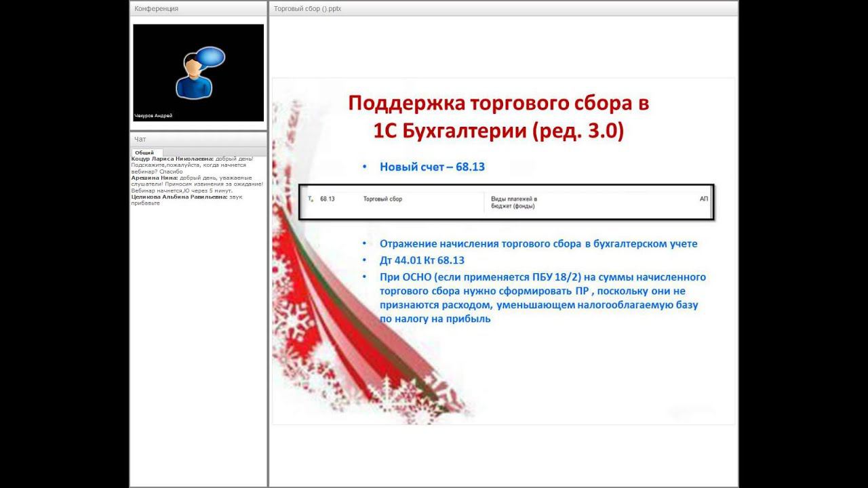868x488 pixels.
Task: Click the АП cell in account row
Action: coord(703,199)
